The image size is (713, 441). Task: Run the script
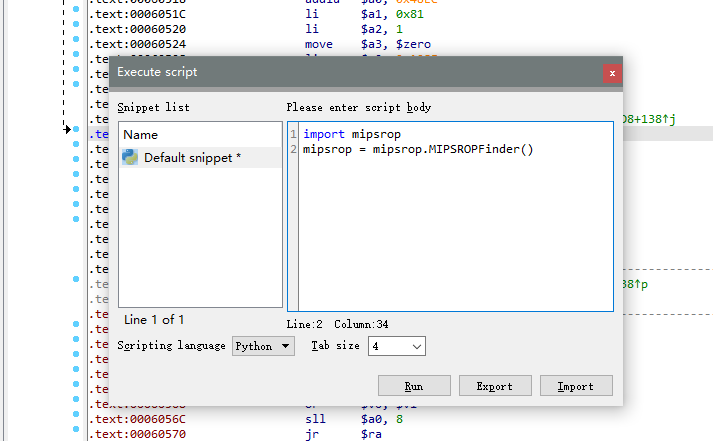click(414, 386)
